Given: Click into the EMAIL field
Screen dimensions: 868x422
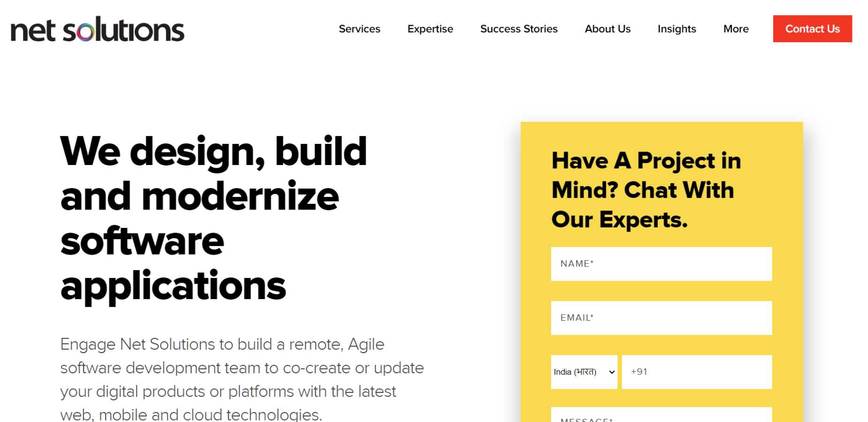Looking at the screenshot, I should [661, 318].
